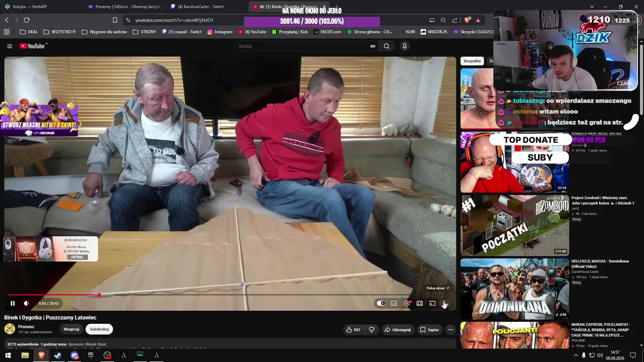This screenshot has height=362, width=644.
Task: Open the browser zoom magnifier icon
Action: [443, 20]
